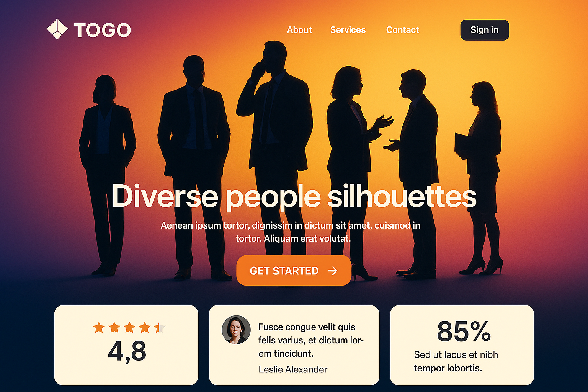Click the Leslie Alexander name text
The image size is (588, 392).
[x=293, y=369]
